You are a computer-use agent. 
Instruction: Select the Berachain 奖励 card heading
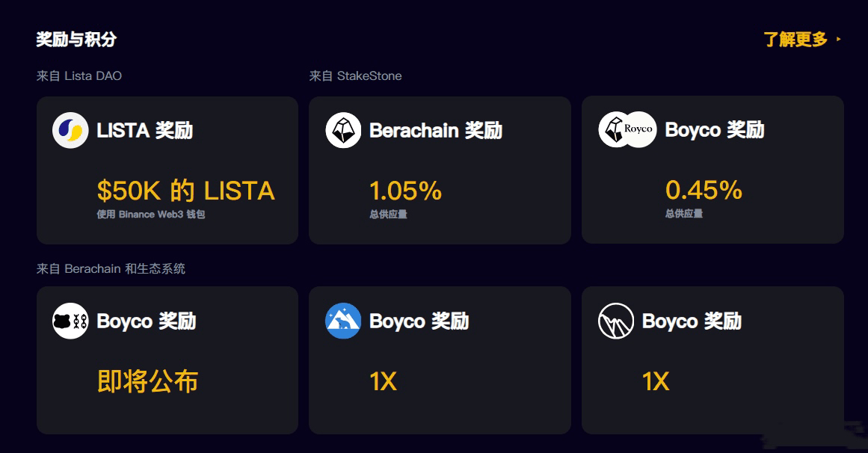click(x=436, y=131)
